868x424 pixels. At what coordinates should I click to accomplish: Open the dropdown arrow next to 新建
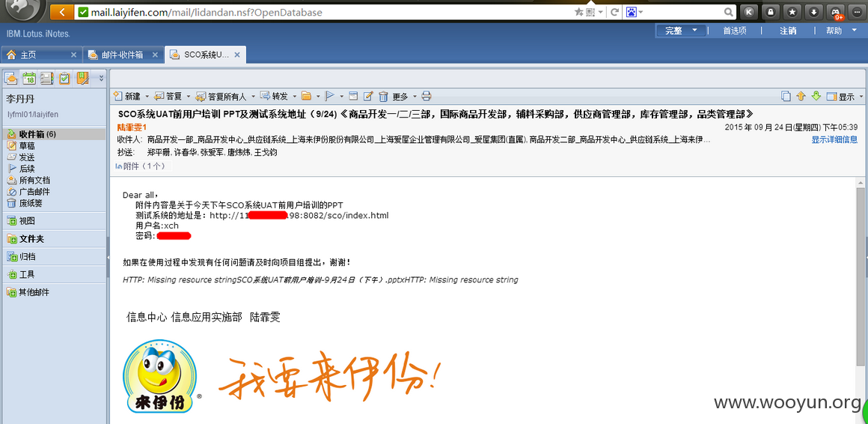click(x=146, y=97)
